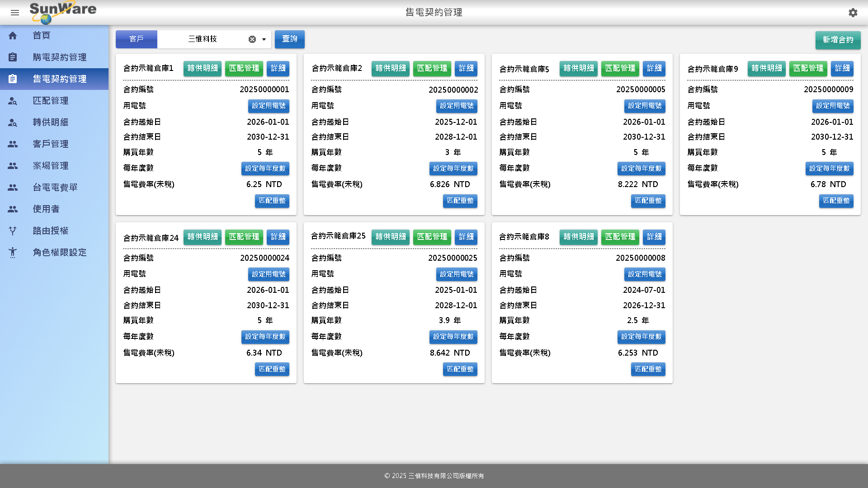Screen dimensions: 868x488
Task: Click the home icon in sidebar
Action: pos(13,36)
